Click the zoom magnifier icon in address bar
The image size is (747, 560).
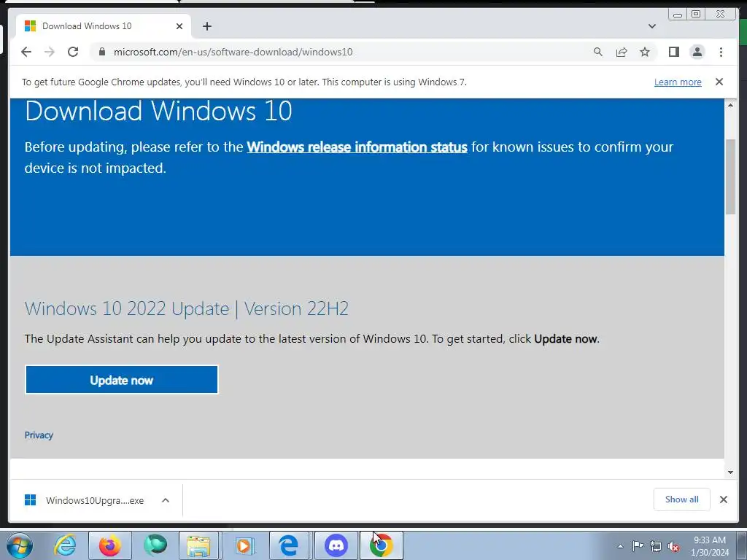[x=598, y=52]
